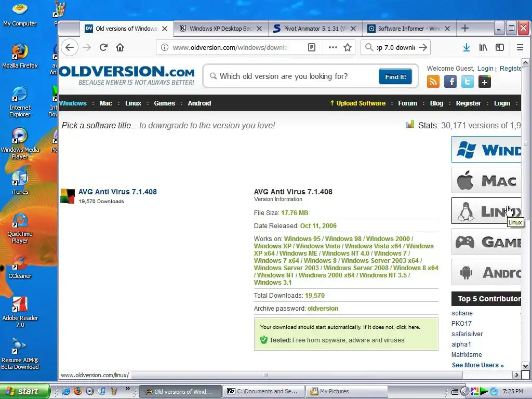
Task: Click Resume AIM Beta Download shortcut
Action: click(20, 354)
